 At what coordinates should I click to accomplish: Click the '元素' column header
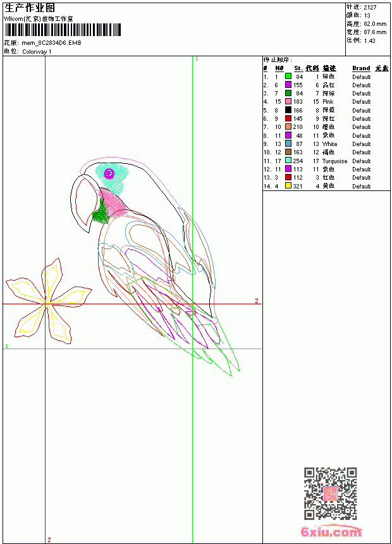click(x=382, y=68)
